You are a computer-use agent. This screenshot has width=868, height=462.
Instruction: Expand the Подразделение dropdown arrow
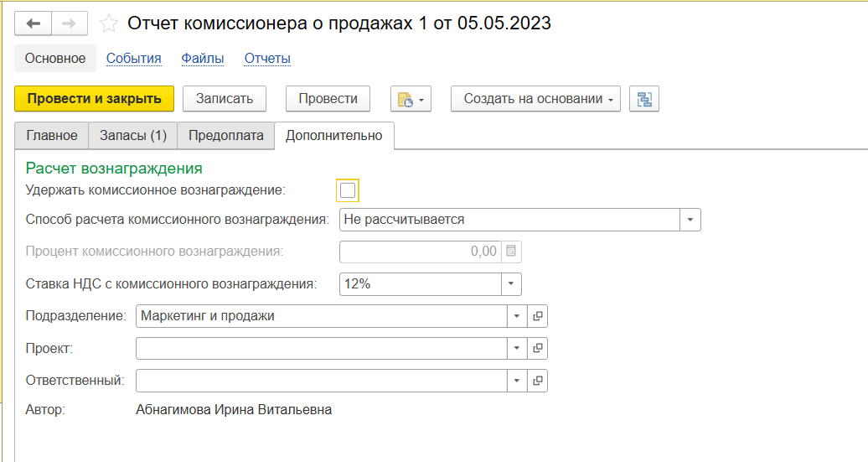pos(517,316)
